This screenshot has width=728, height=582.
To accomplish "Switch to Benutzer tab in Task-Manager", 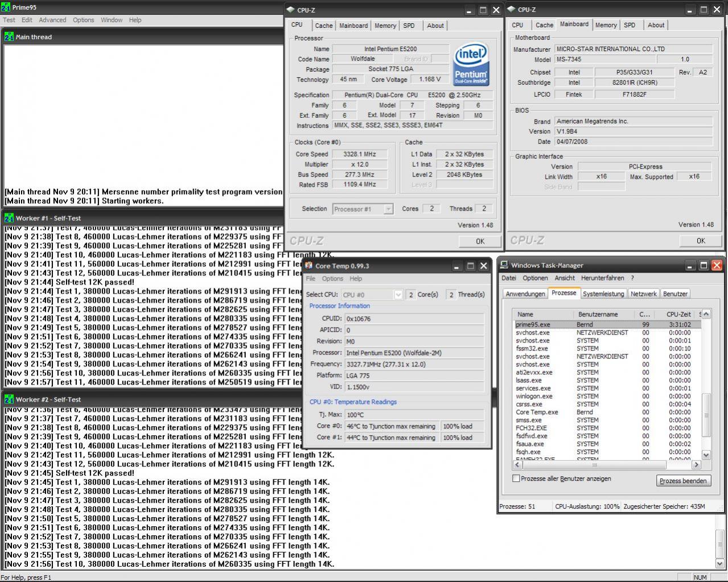I will (x=675, y=294).
